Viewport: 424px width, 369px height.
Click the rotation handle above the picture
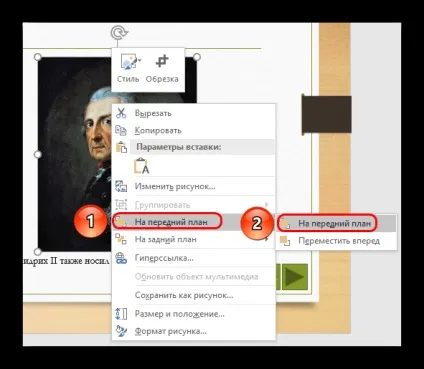point(119,33)
